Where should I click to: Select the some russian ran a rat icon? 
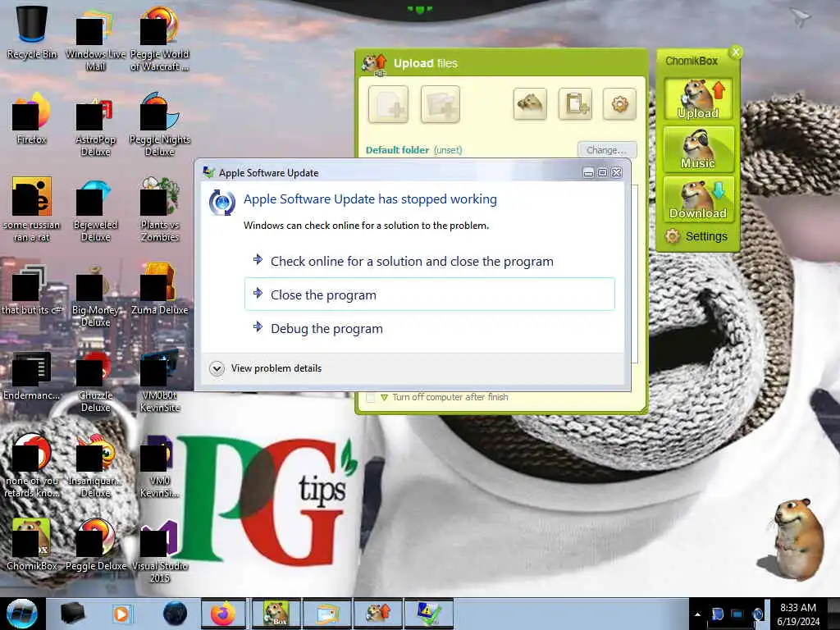[32, 210]
